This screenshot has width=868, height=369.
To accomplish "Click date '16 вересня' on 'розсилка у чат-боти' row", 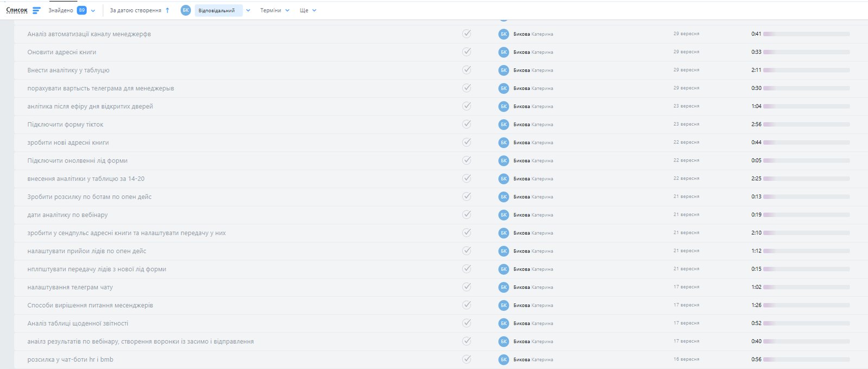I will coord(686,359).
